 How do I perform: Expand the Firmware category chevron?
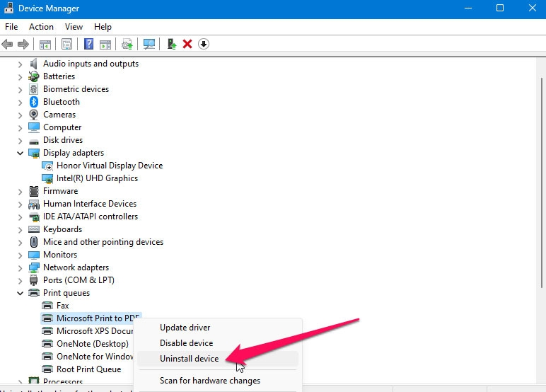(x=21, y=192)
